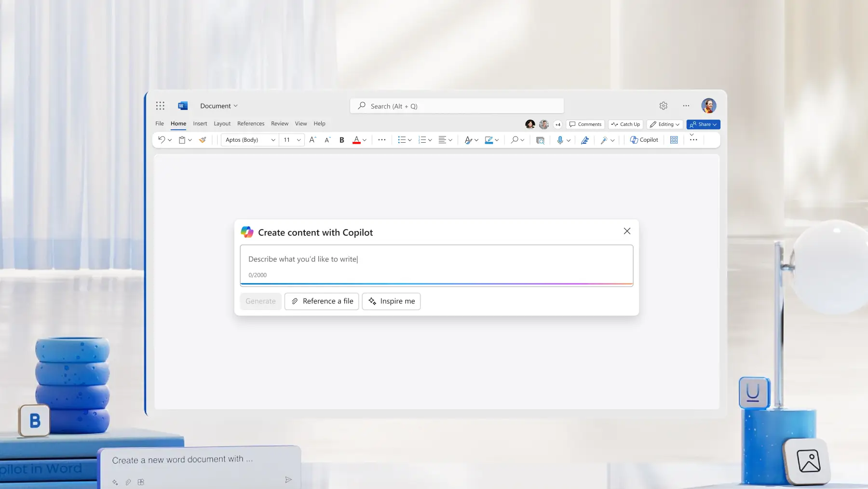Activate the Search magnifier in the ribbon
868x489 pixels.
[515, 140]
